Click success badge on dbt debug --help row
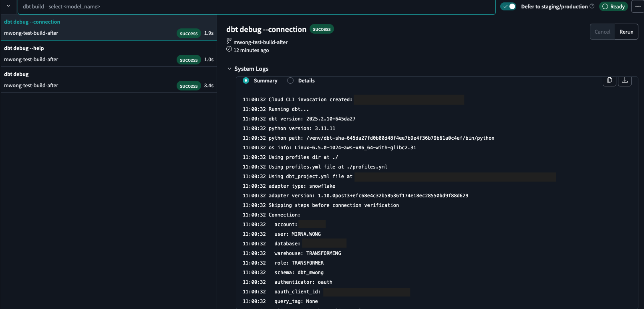The image size is (644, 309). click(x=189, y=60)
